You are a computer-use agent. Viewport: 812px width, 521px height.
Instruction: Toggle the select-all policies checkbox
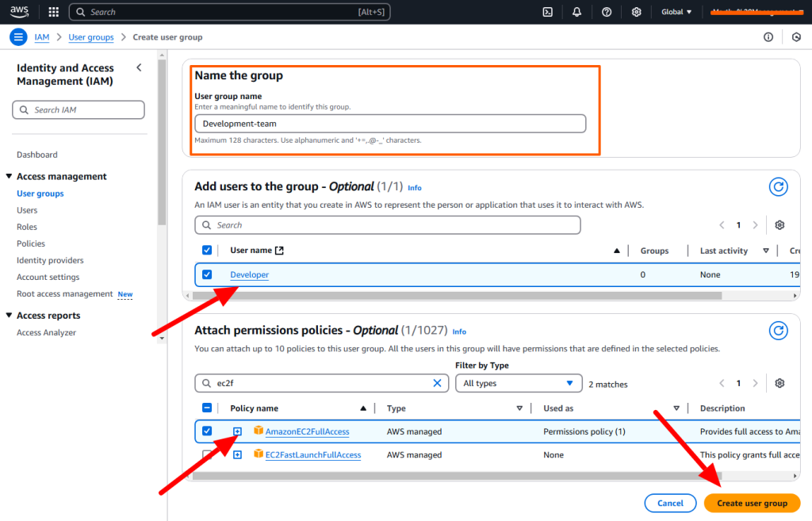[207, 408]
